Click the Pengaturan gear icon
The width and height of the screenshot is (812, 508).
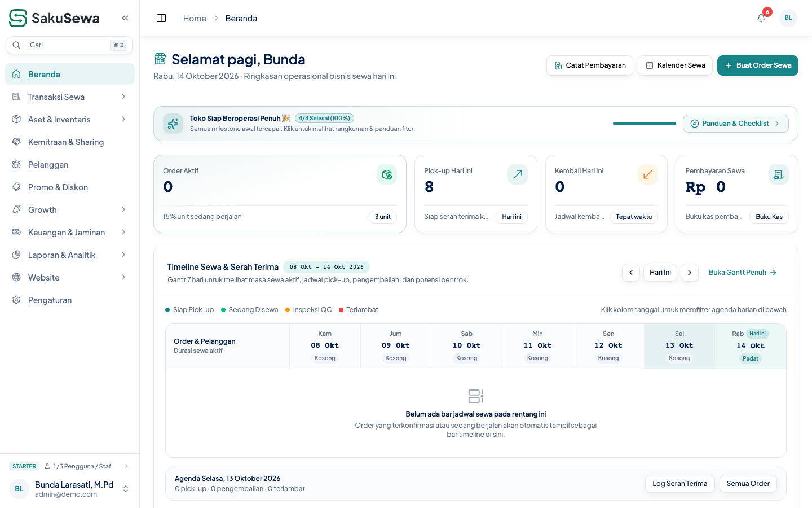[x=16, y=300]
